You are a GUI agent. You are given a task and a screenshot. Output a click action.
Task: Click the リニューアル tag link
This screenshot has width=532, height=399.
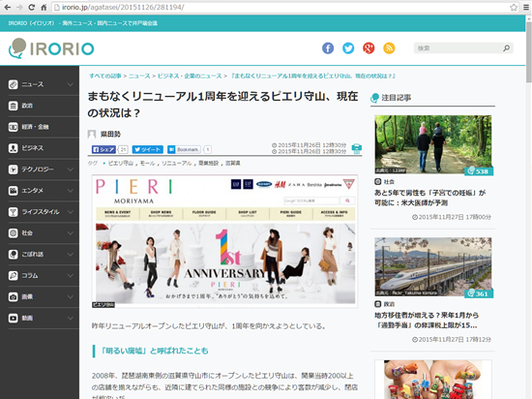[x=176, y=164]
